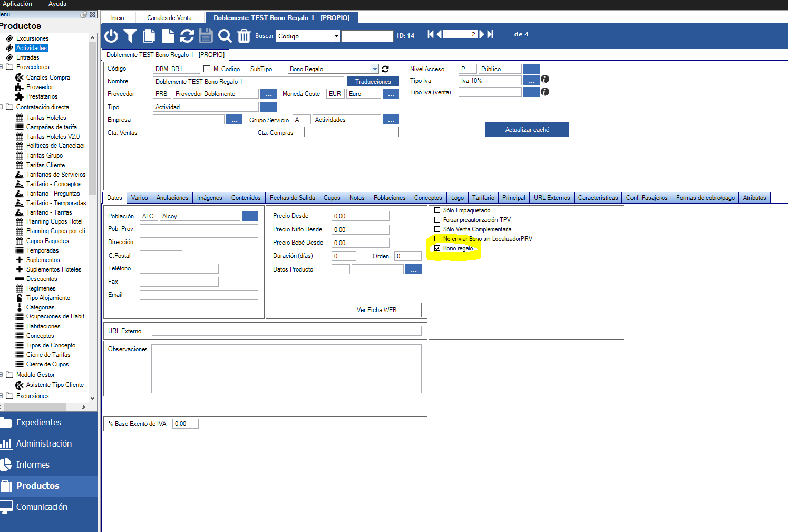The image size is (788, 532).
Task: Click the Buscar search text field
Action: pyautogui.click(x=367, y=36)
